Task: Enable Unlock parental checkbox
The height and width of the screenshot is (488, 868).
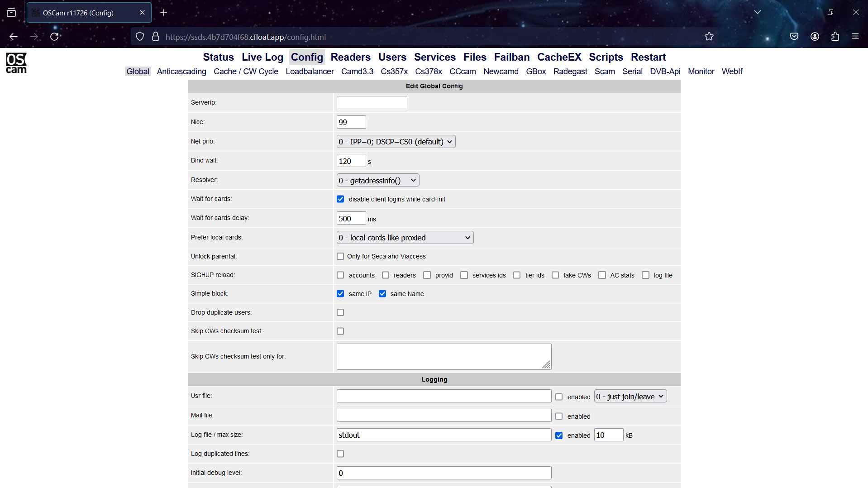Action: pos(340,256)
